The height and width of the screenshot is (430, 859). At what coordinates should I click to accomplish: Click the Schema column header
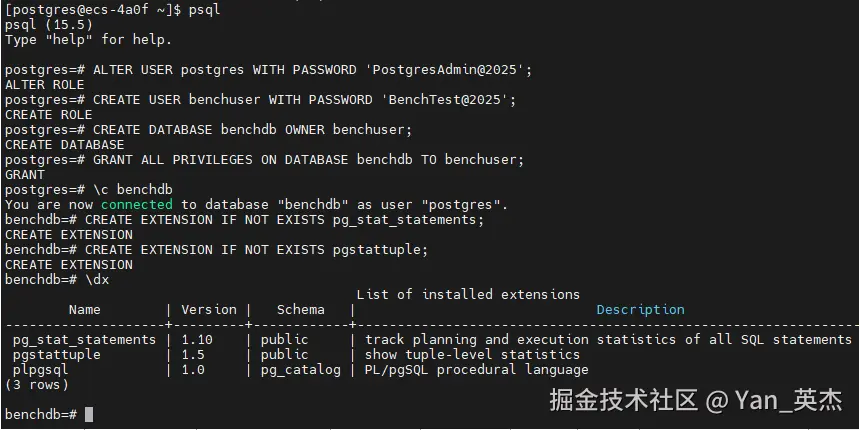(300, 309)
